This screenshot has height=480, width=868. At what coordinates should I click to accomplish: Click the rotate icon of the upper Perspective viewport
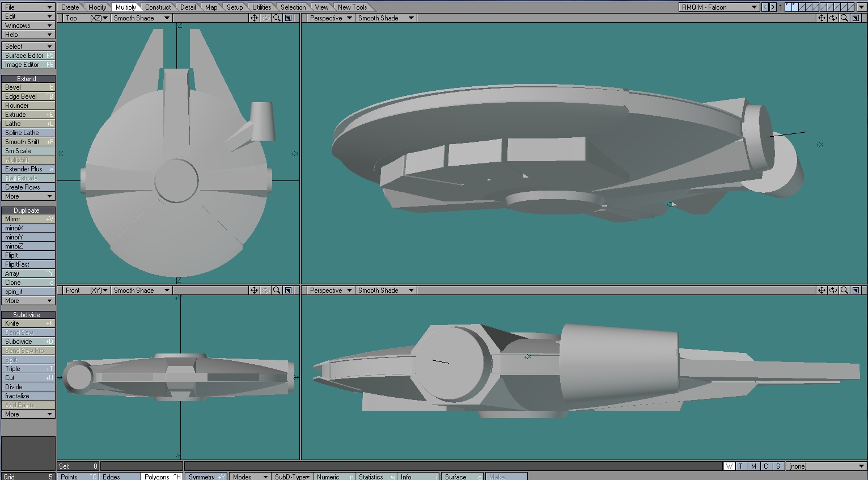click(833, 18)
